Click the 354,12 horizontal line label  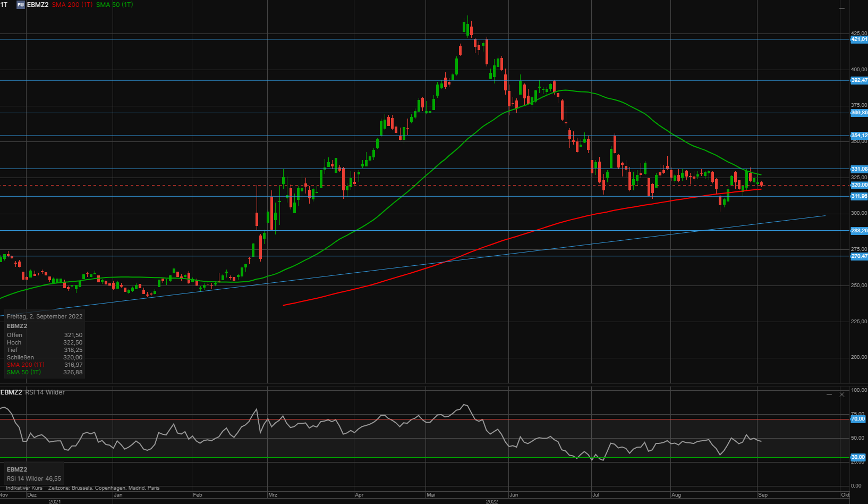click(x=859, y=136)
